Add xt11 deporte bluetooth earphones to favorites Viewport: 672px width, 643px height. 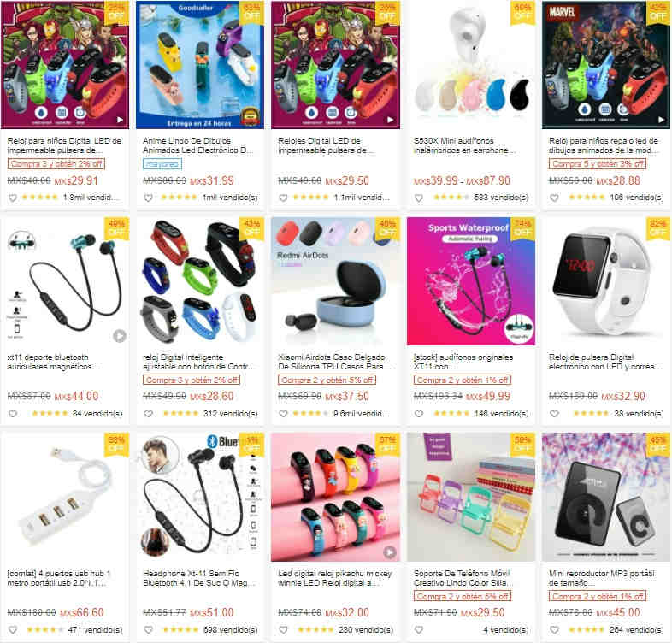(13, 414)
